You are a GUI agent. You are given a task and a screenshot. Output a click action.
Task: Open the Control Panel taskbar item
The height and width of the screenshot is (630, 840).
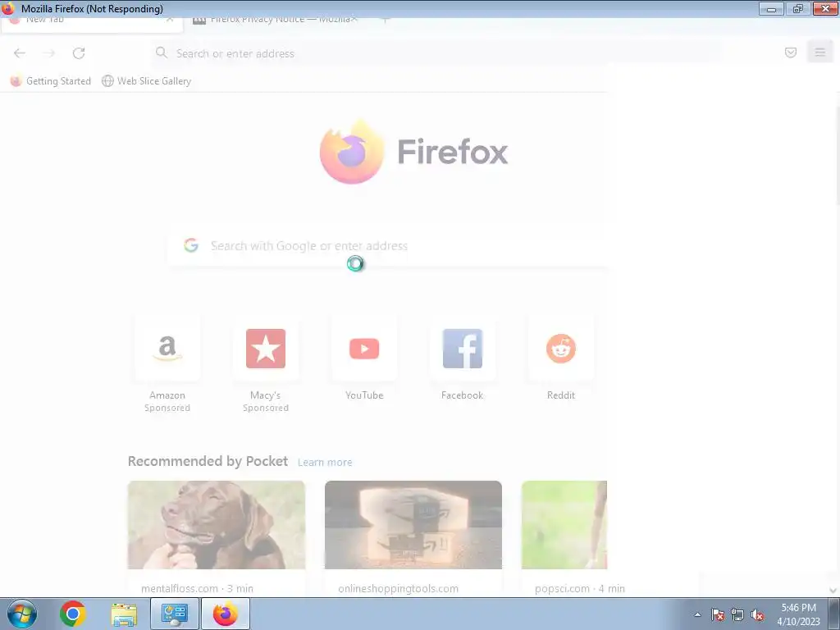point(174,614)
